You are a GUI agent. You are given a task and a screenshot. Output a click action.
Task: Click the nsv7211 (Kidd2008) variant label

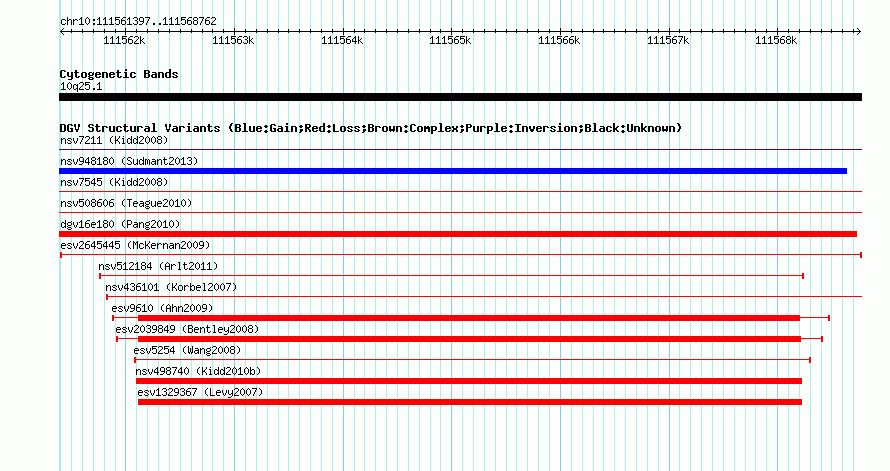(x=114, y=140)
